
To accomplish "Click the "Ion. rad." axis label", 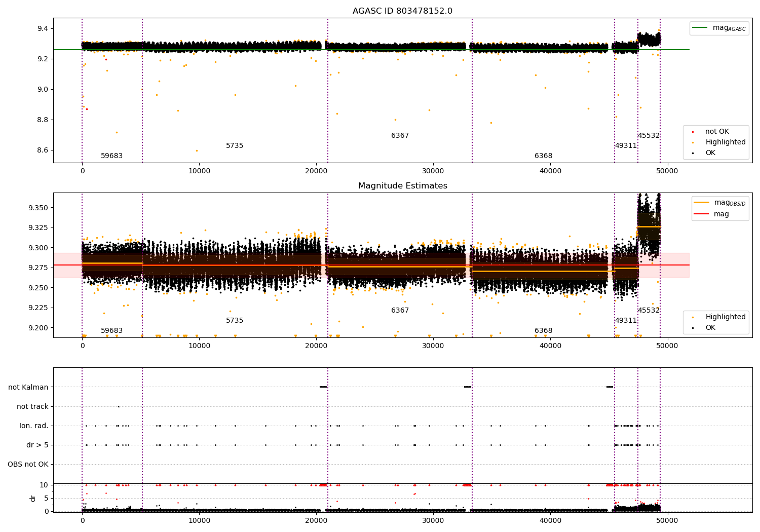I will (34, 426).
